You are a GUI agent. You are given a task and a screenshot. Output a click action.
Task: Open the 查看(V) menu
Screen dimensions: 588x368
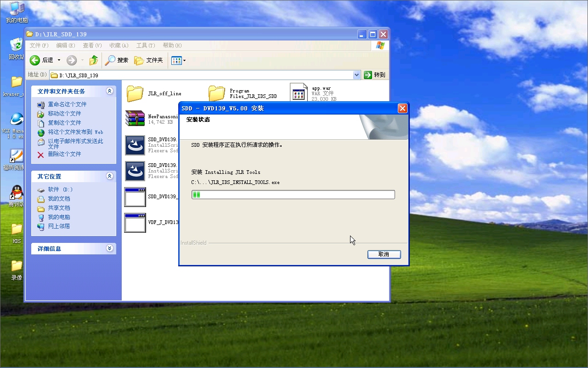tap(92, 46)
